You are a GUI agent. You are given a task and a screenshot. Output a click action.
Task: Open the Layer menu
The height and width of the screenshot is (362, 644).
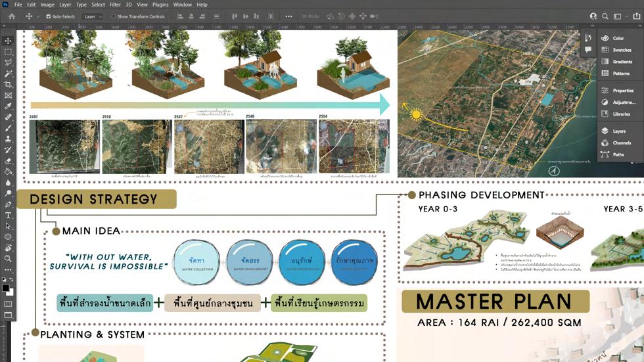tap(65, 5)
